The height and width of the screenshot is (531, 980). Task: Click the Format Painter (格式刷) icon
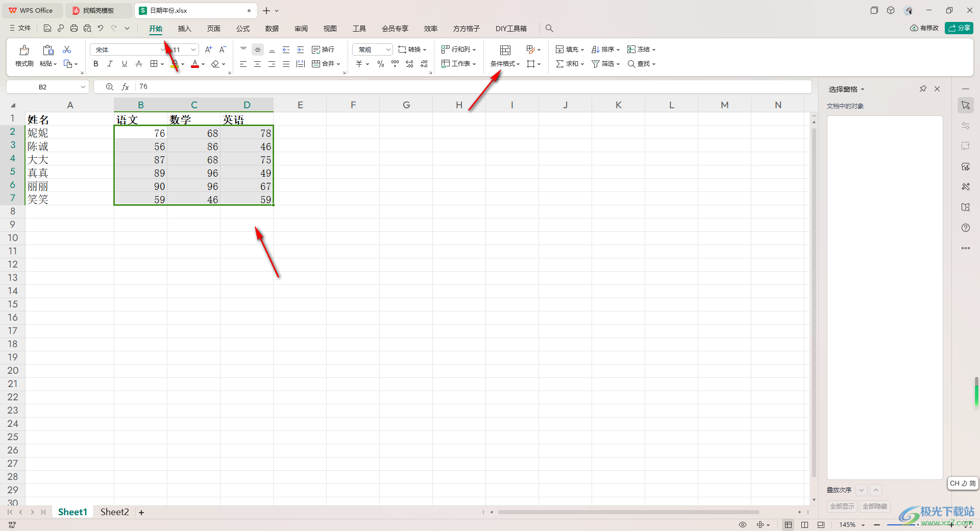(24, 50)
